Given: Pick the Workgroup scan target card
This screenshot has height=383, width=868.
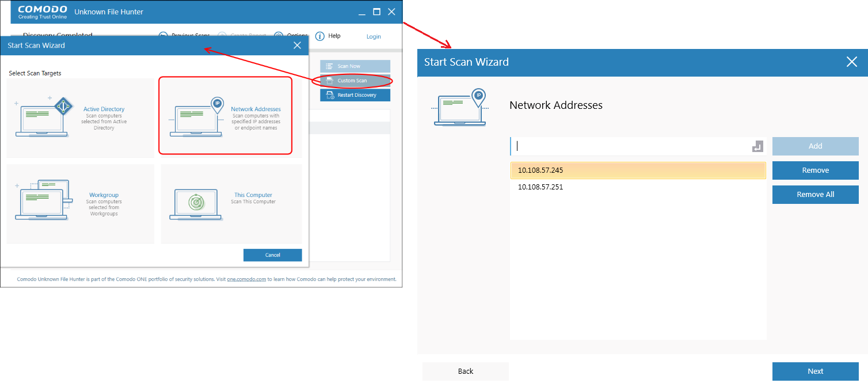Looking at the screenshot, I should (81, 204).
